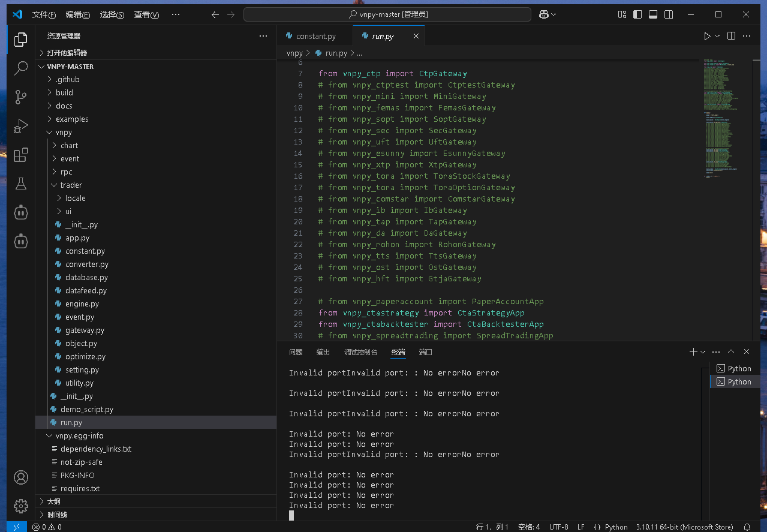Open requires.txt in the file tree
The image size is (767, 532).
coord(156,489)
